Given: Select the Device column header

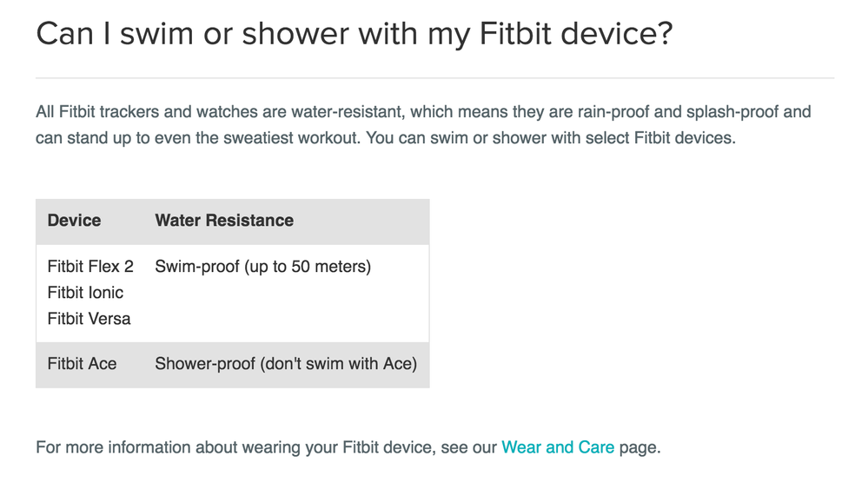Looking at the screenshot, I should pos(74,221).
